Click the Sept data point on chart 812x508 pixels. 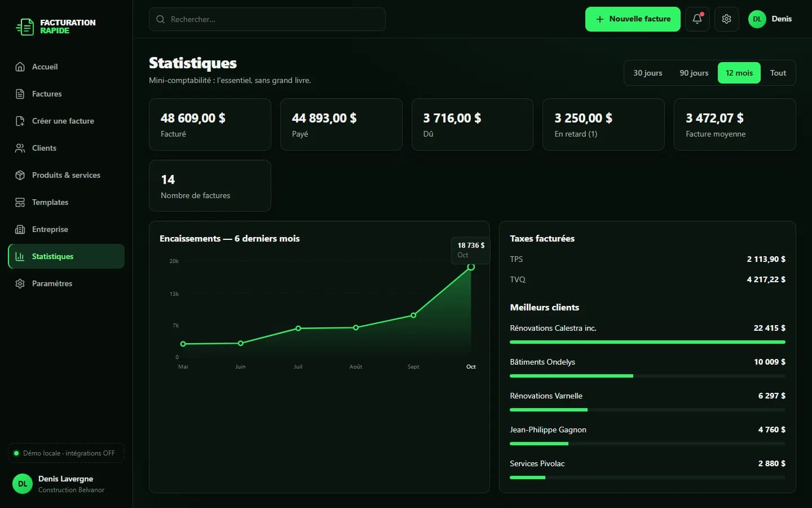tap(413, 315)
